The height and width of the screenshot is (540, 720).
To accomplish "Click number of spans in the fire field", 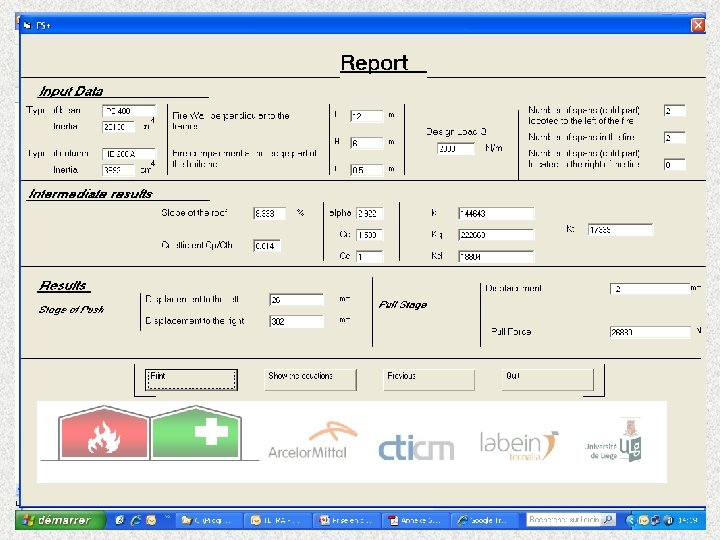I will tap(675, 137).
